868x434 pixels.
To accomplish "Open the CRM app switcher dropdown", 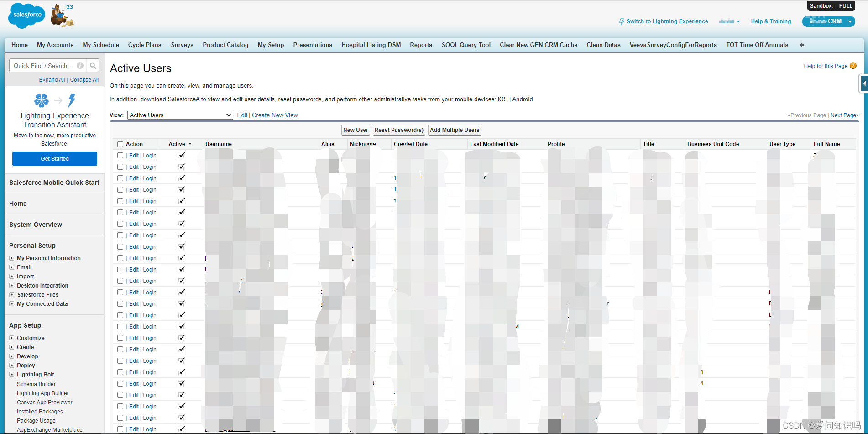I will coord(829,21).
